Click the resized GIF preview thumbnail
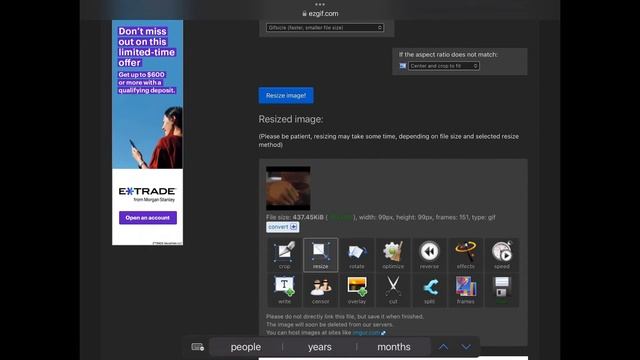This screenshot has height=360, width=640. [x=288, y=188]
